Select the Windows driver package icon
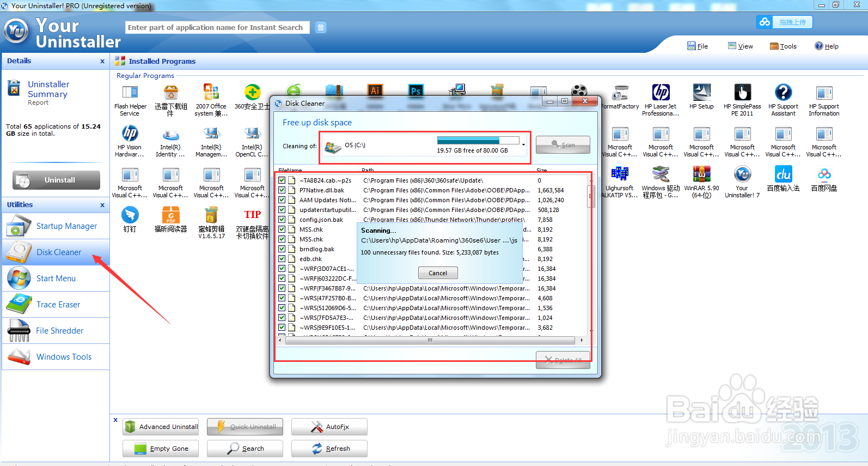This screenshot has height=466, width=868. pos(661,182)
